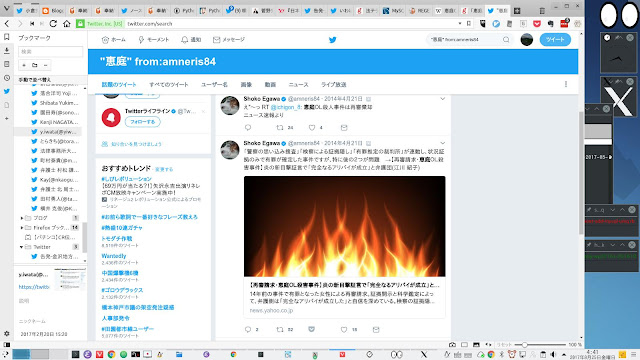Viewport: 640px width, 360px height.
Task: Click the Twitter search magnifier icon
Action: point(506,40)
